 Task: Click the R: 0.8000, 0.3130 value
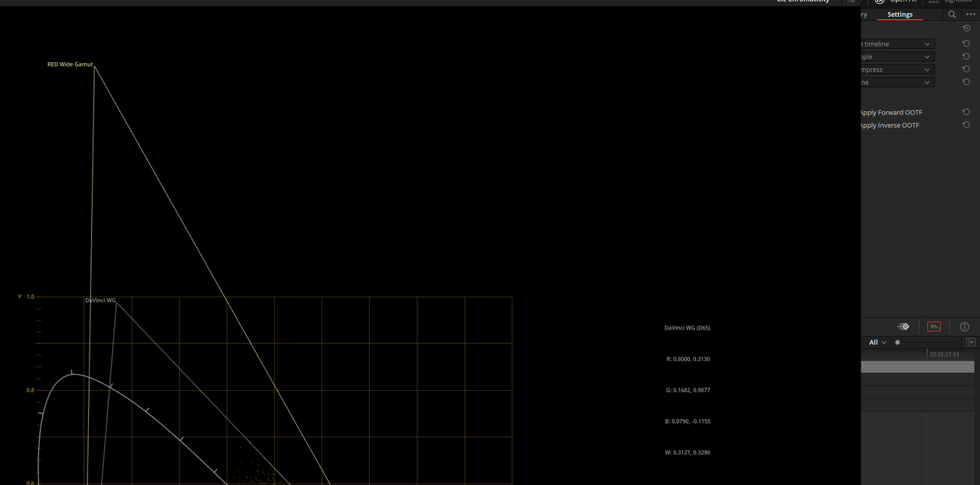[x=688, y=359]
